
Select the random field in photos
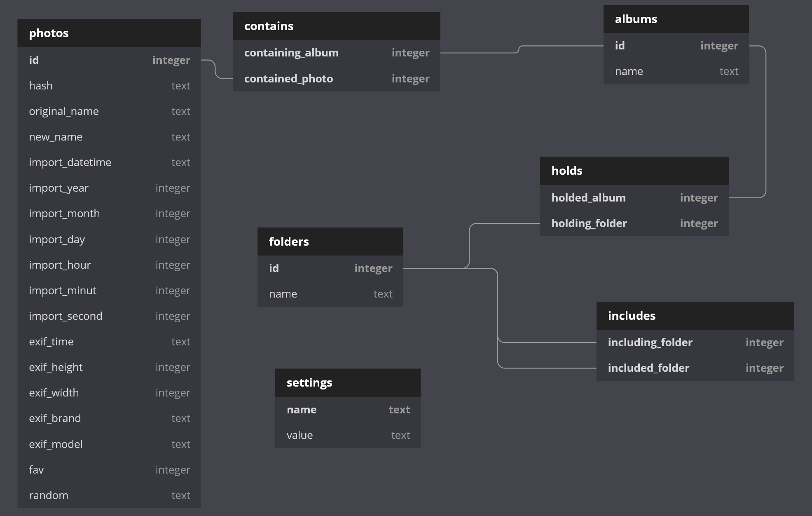[109, 495]
